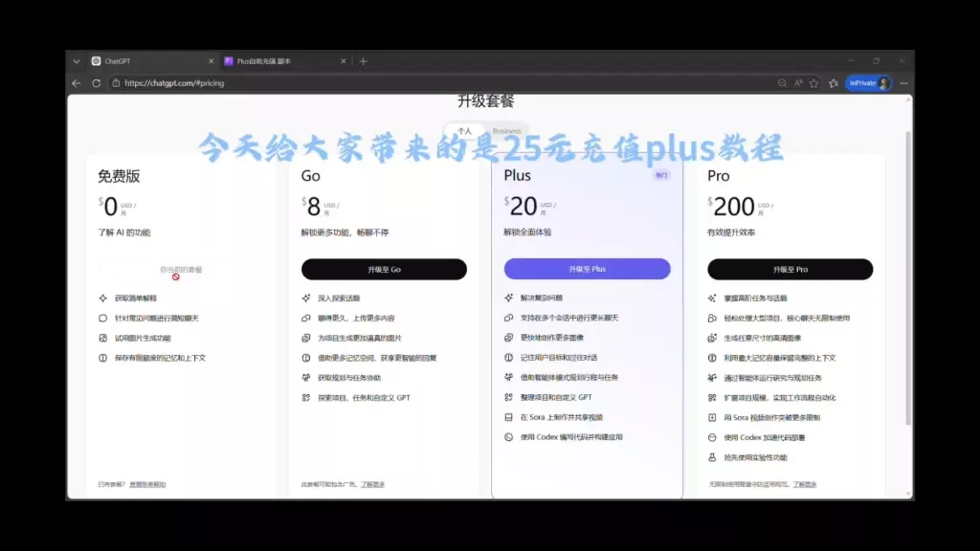Click 用 Sora 视频创作突破更多限制 row
980x551 pixels.
tap(764, 417)
